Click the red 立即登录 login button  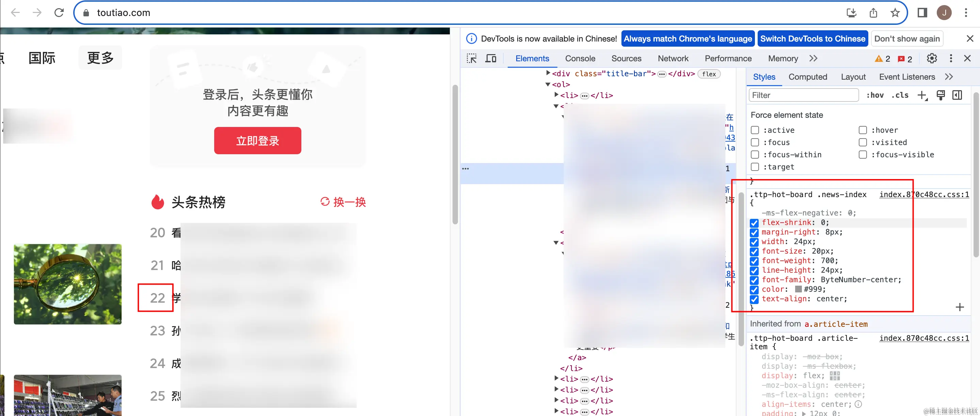(x=257, y=141)
